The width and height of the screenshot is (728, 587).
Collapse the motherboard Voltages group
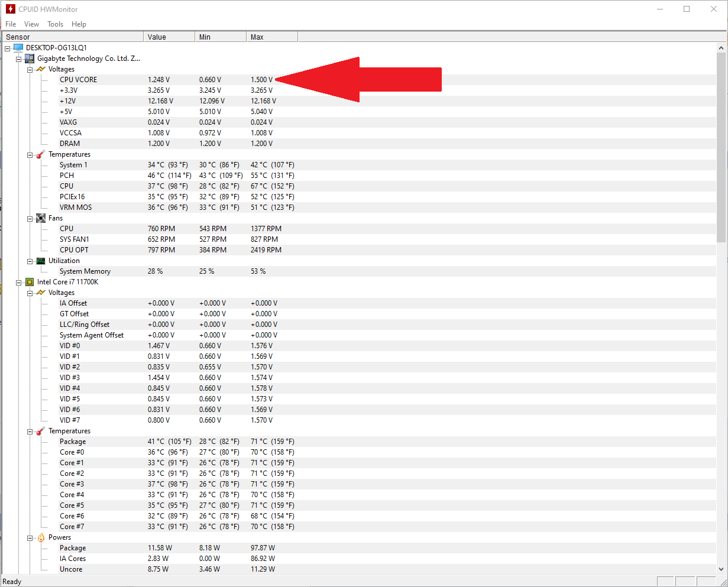click(30, 69)
